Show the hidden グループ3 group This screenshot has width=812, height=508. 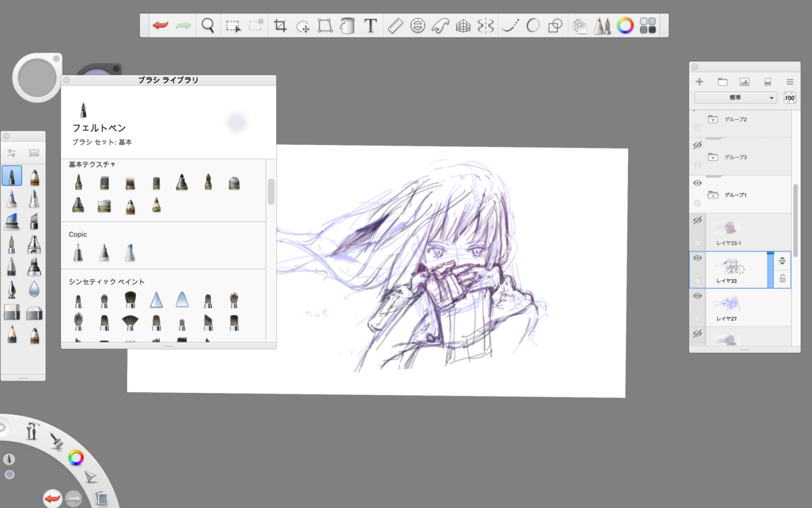click(x=698, y=146)
